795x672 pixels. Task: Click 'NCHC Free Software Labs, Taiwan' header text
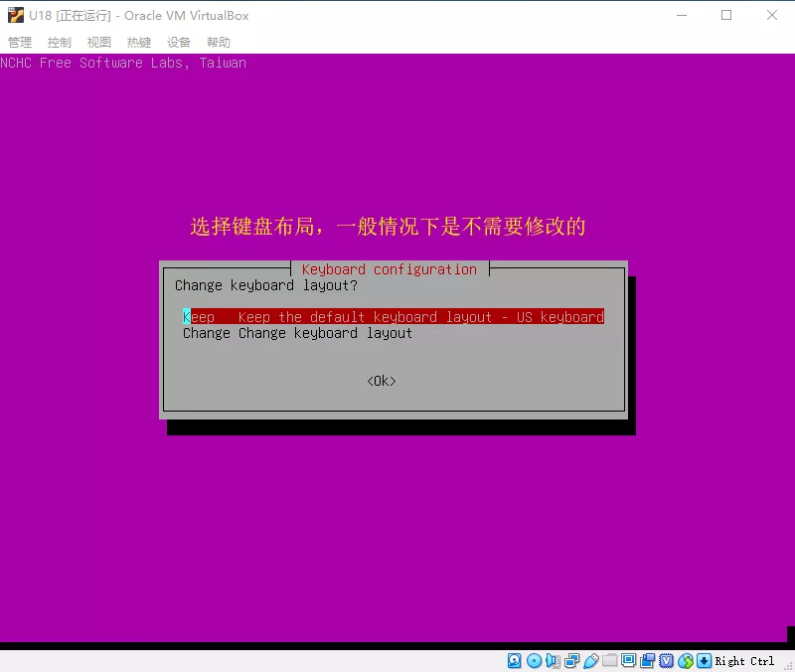123,63
